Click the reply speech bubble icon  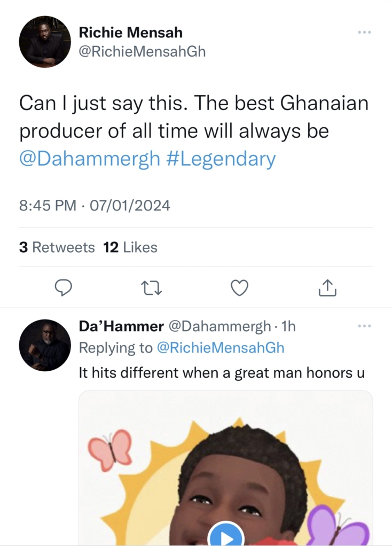pos(64,288)
